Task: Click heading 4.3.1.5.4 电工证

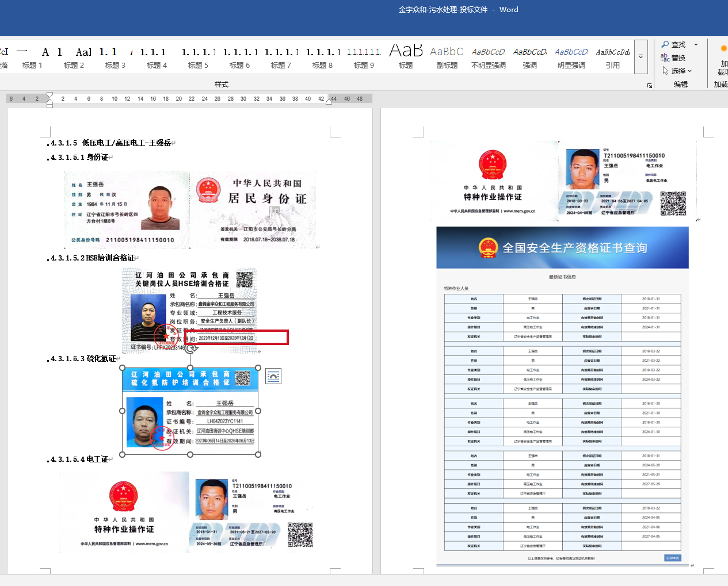Action: point(79,459)
